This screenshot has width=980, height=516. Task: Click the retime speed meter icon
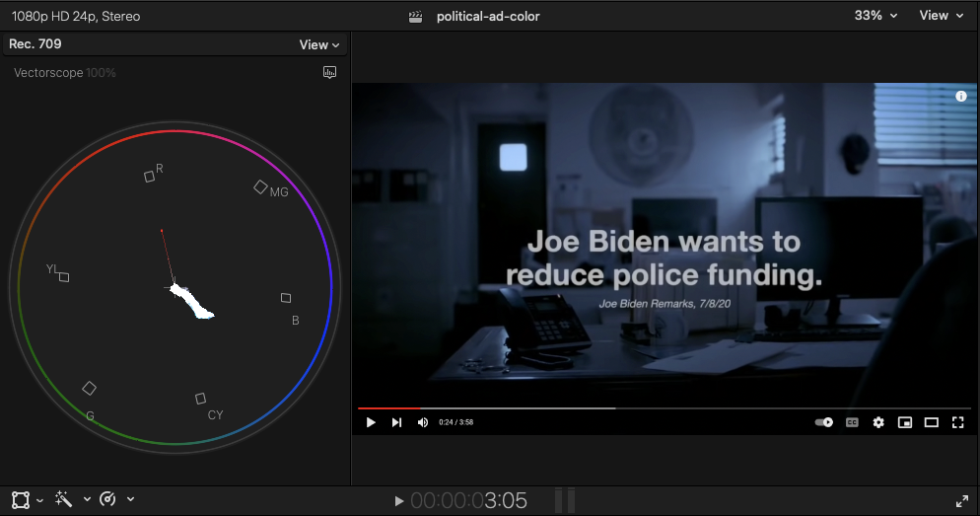point(108,500)
